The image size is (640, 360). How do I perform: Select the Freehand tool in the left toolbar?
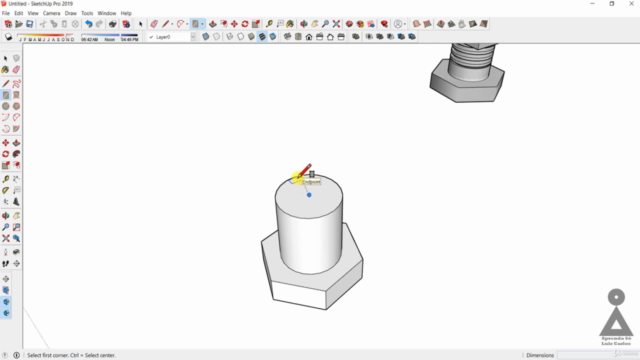(16, 84)
